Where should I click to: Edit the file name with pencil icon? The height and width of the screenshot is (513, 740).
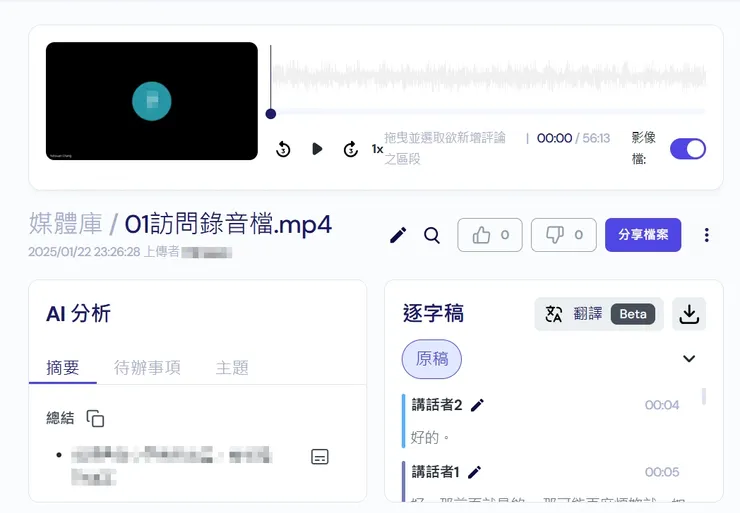398,235
